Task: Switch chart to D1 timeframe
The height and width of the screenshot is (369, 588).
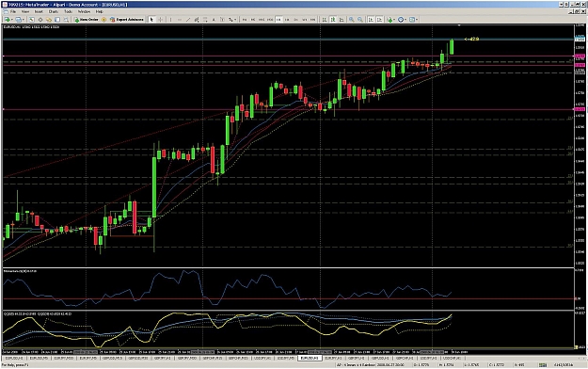Action: pyautogui.click(x=295, y=20)
